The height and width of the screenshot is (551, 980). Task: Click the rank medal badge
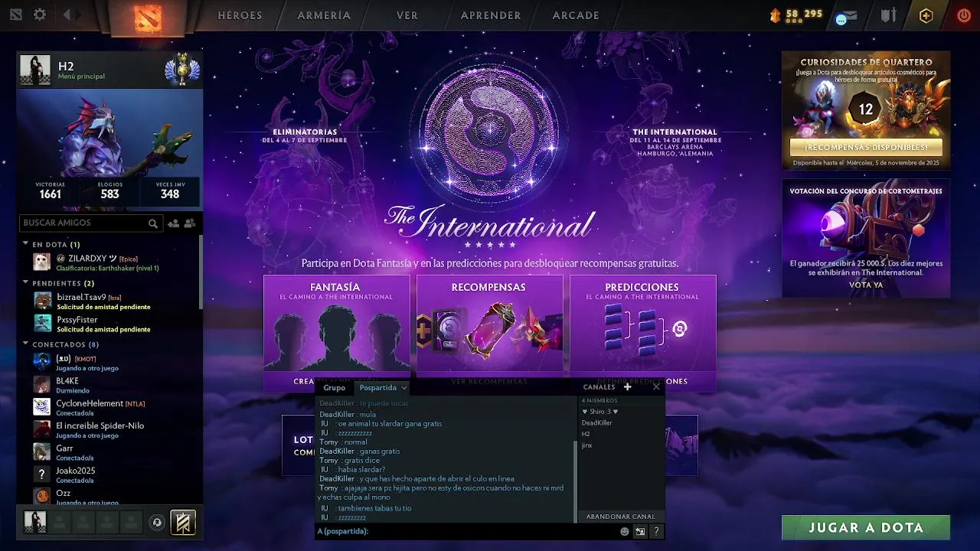tap(182, 70)
